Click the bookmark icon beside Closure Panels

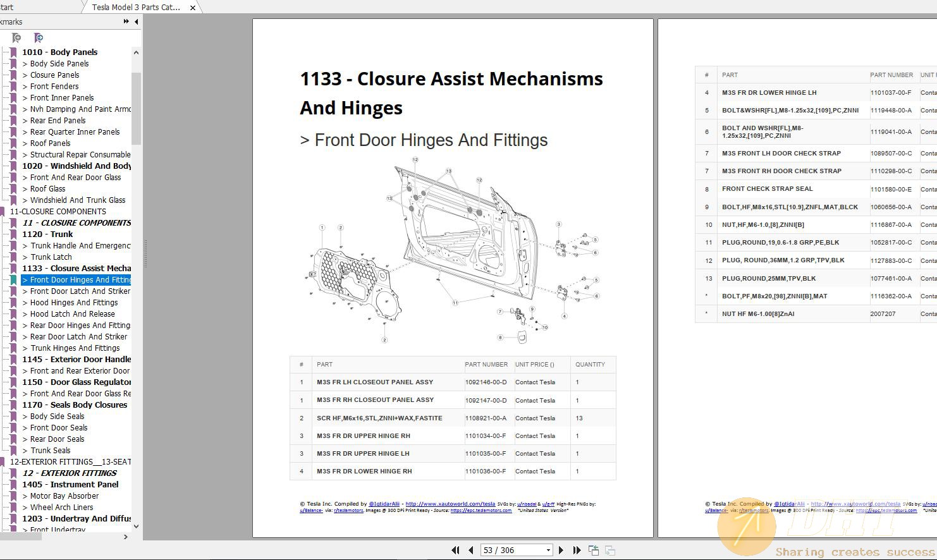coord(14,75)
